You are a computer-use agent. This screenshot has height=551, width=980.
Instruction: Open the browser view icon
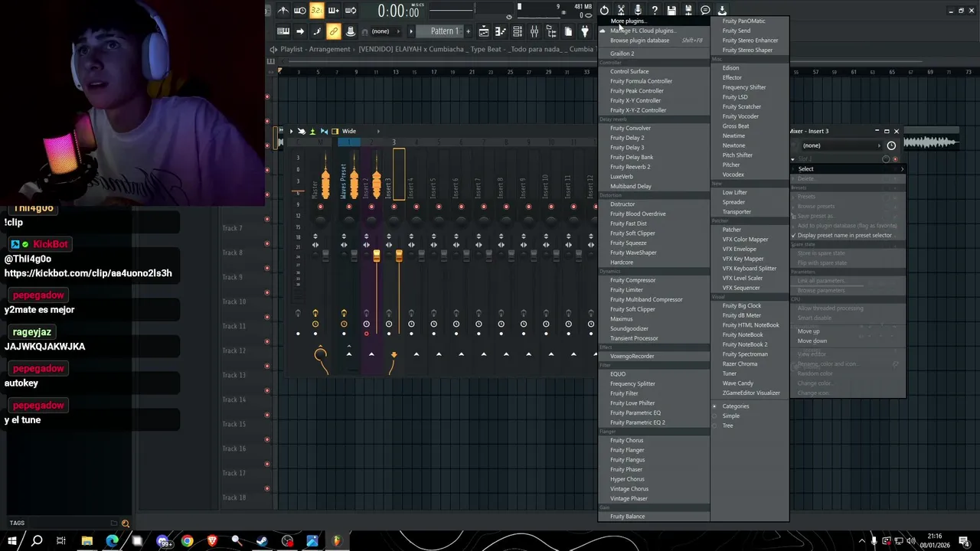[x=551, y=31]
